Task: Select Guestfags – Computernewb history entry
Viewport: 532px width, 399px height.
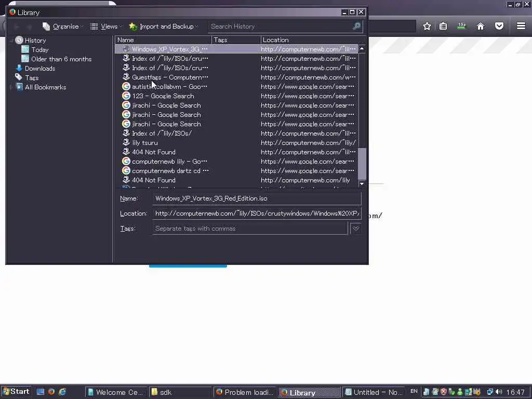Action: (x=236, y=77)
